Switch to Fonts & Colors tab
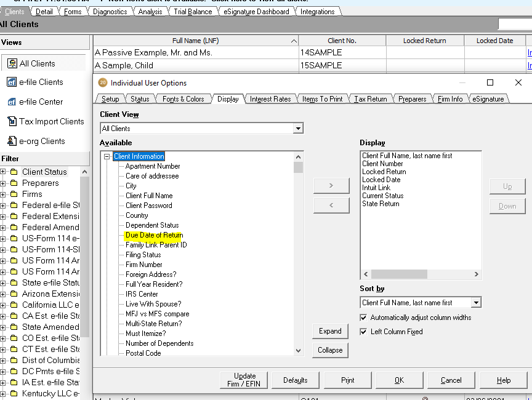This screenshot has height=400, width=532. 183,99
